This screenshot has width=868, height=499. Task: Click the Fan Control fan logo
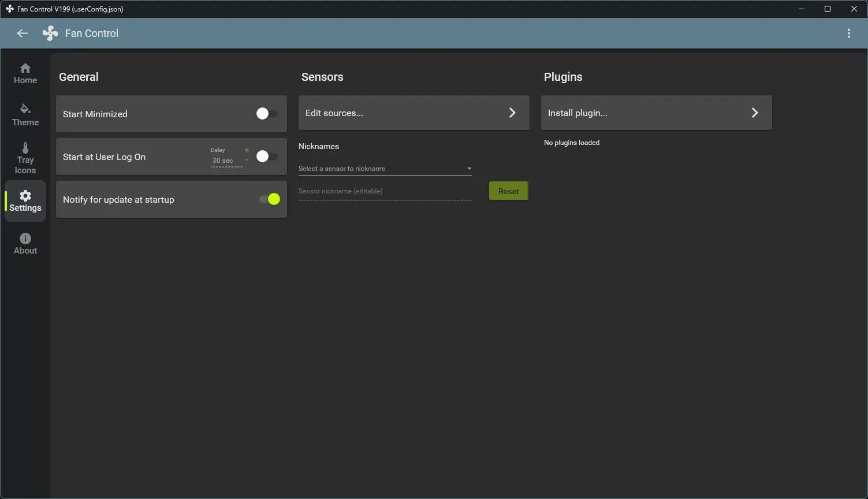point(50,33)
